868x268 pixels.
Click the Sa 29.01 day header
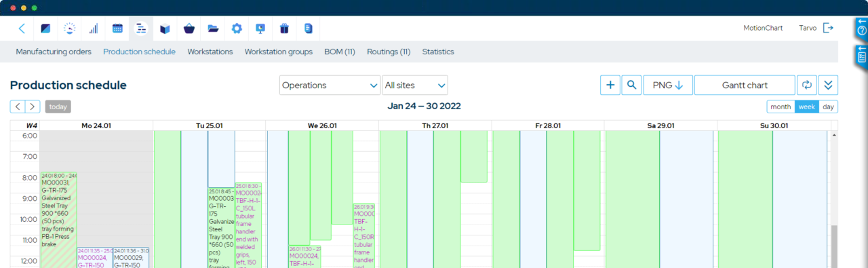[x=660, y=126]
